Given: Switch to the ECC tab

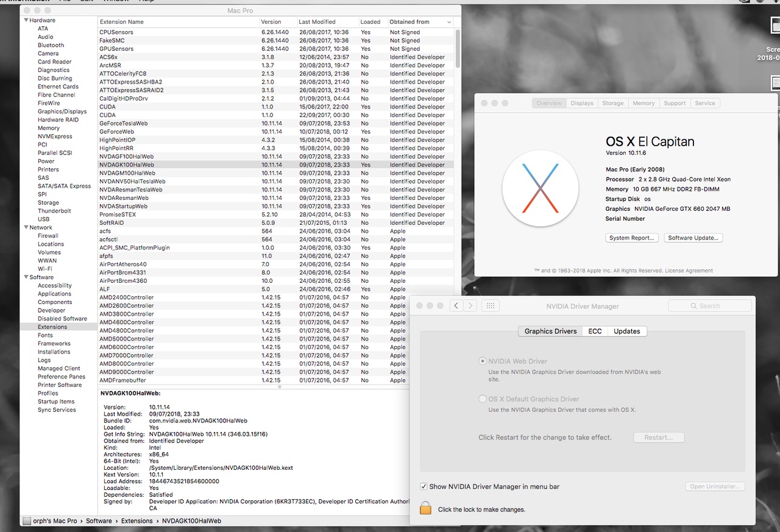Looking at the screenshot, I should pos(595,331).
